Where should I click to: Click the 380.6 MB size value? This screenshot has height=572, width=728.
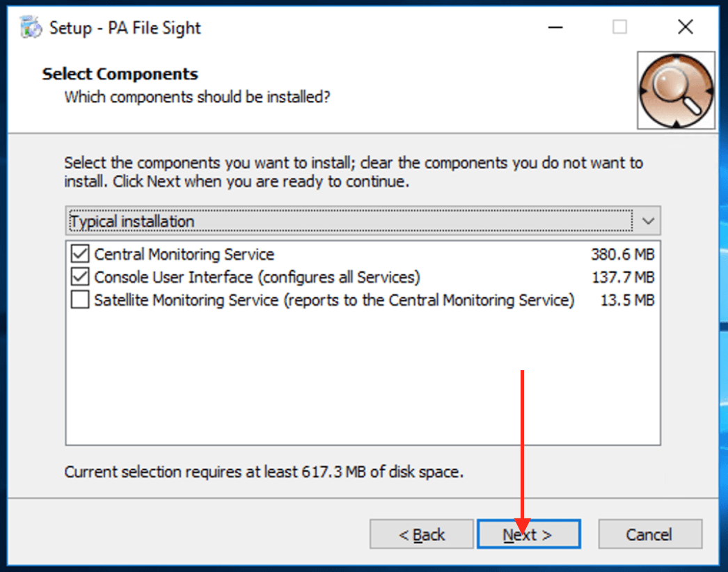(x=622, y=254)
